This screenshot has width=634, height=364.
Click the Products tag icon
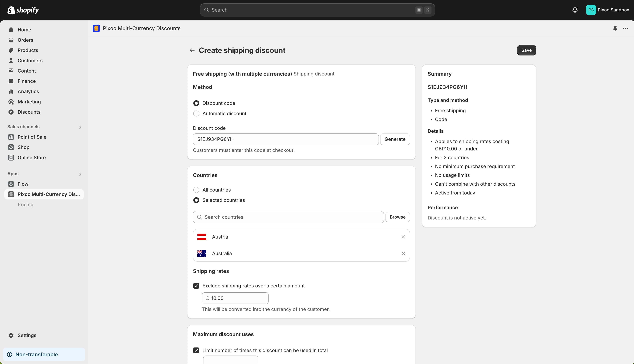click(11, 50)
